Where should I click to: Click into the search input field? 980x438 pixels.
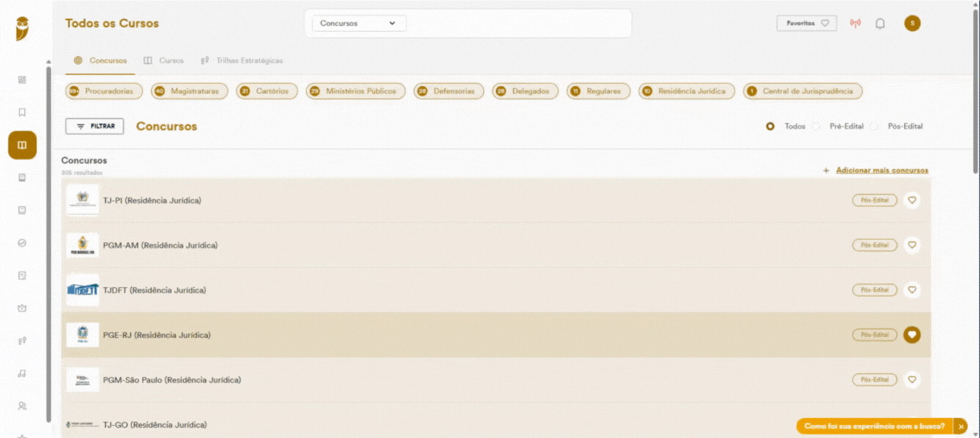coord(518,23)
